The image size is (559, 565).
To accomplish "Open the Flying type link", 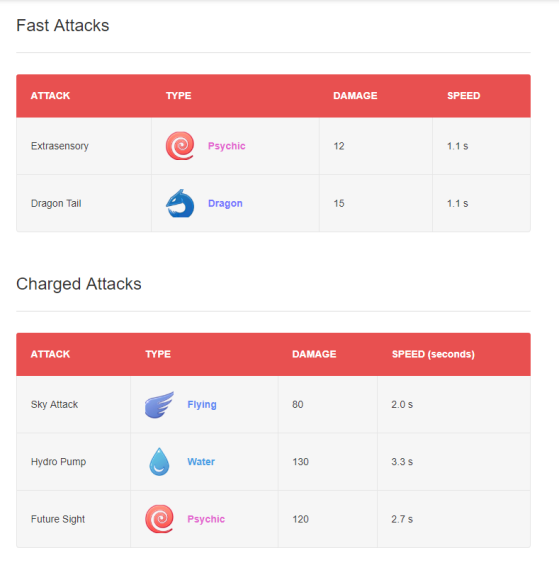I will [x=202, y=405].
